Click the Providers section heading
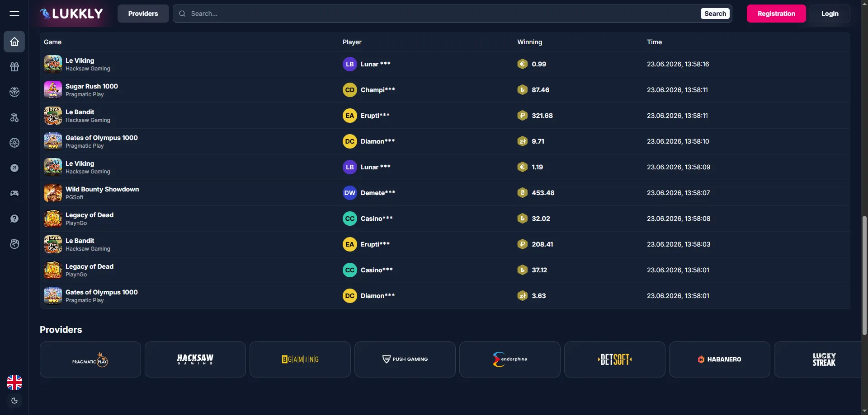The image size is (868, 415). (61, 330)
